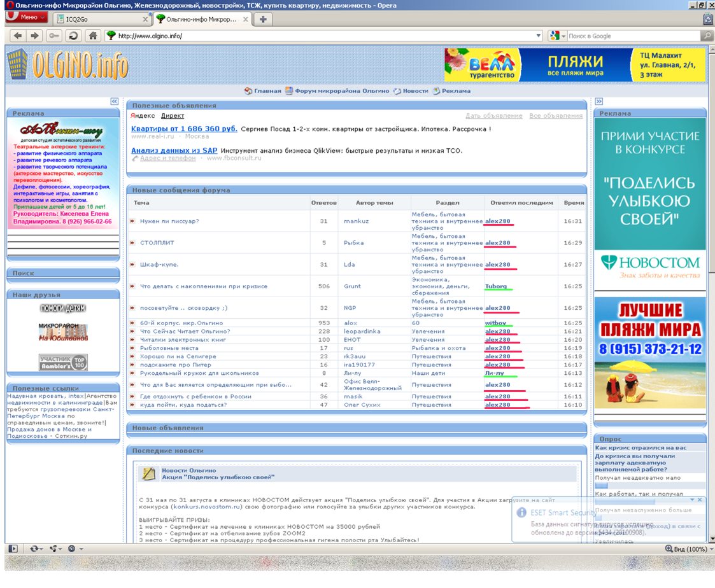
Task: Expand the Новые объявления section header
Action: tap(357, 428)
